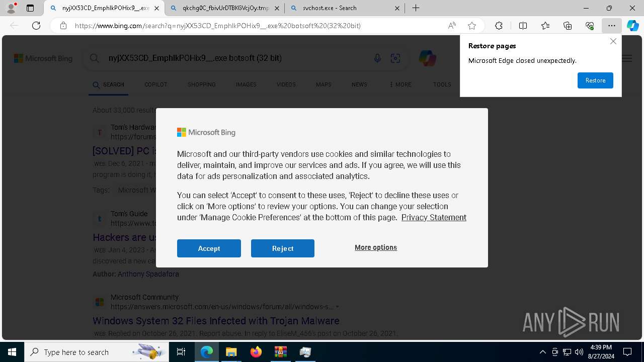
Task: Open the Bing Copilot colorful icon
Action: click(428, 58)
